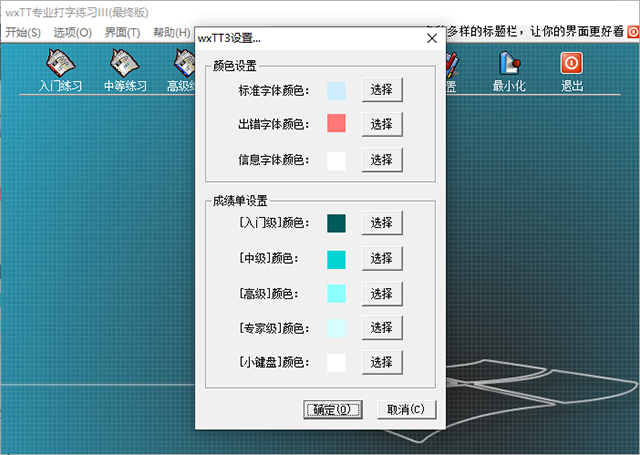Click the 出错字体颜色 label

(273, 124)
